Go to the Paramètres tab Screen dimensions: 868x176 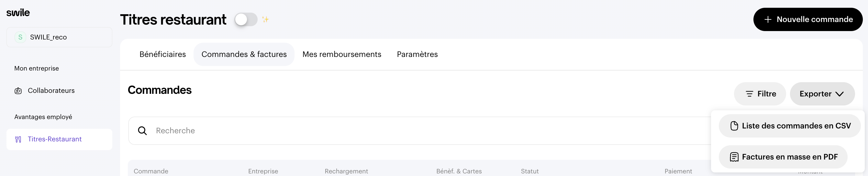pyautogui.click(x=417, y=54)
